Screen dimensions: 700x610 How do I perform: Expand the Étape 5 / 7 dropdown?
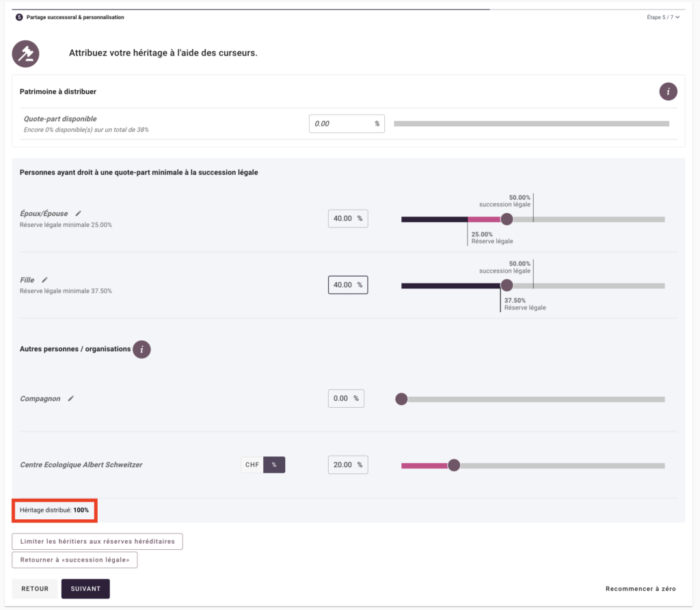point(662,17)
